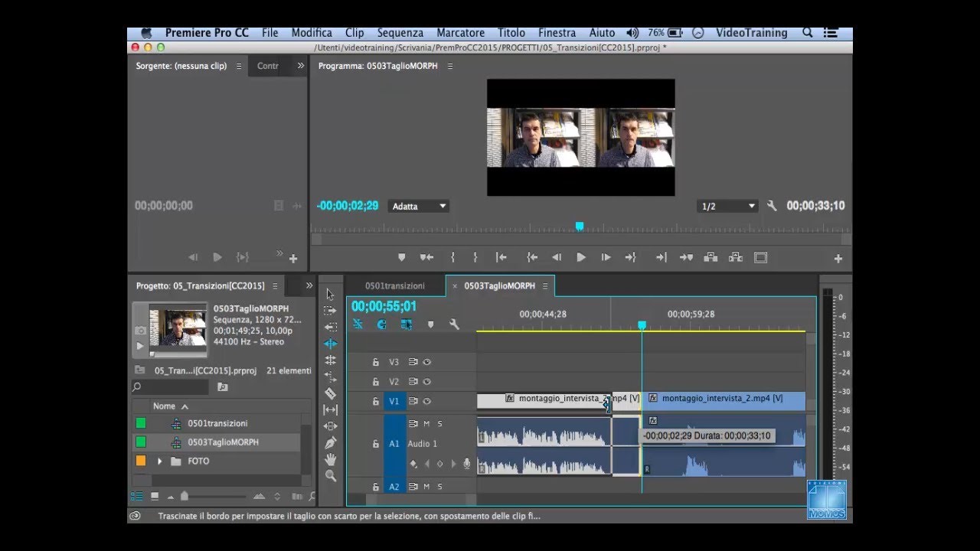
Task: Expand the FOTO bin folder
Action: pos(160,461)
